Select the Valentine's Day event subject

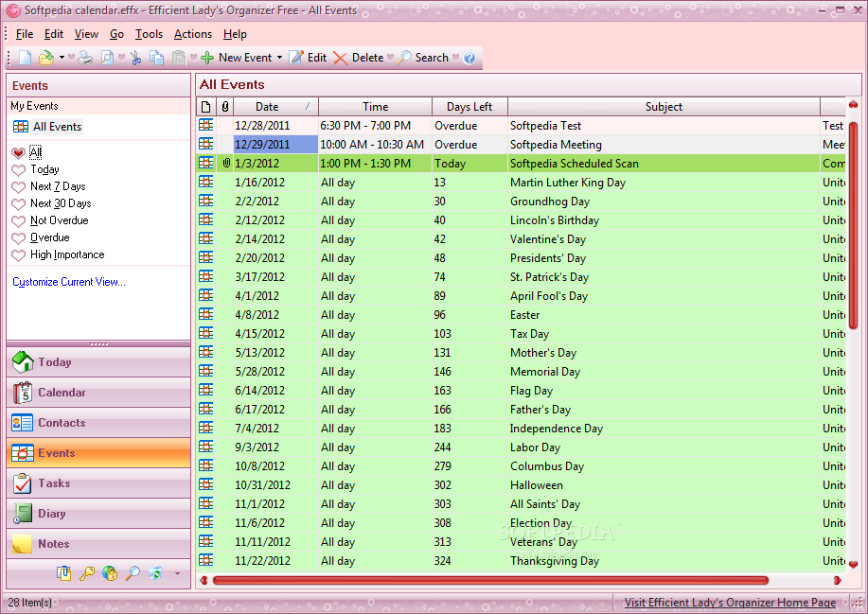(x=548, y=239)
